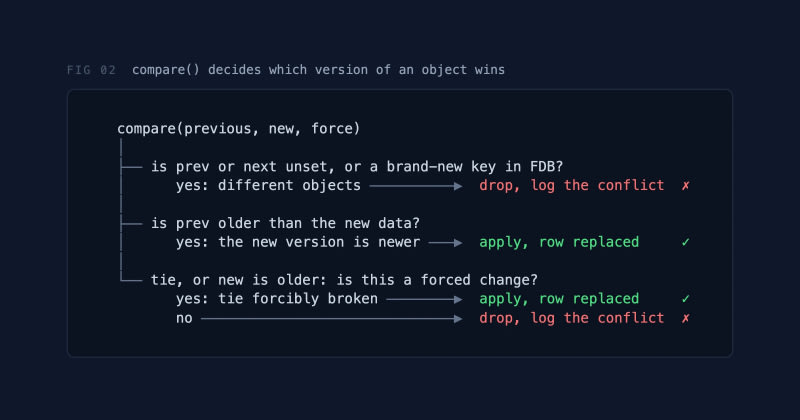Click arrow after 'different objects'

click(x=416, y=186)
